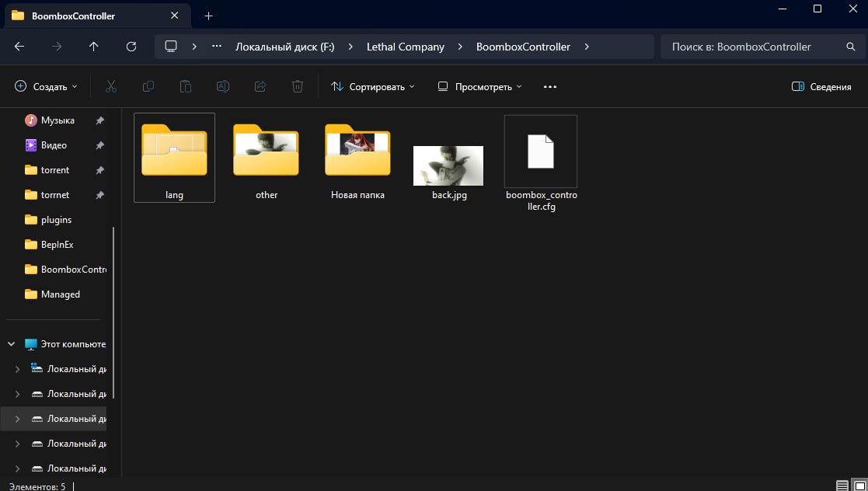Click the Share icon on the toolbar

(260, 86)
